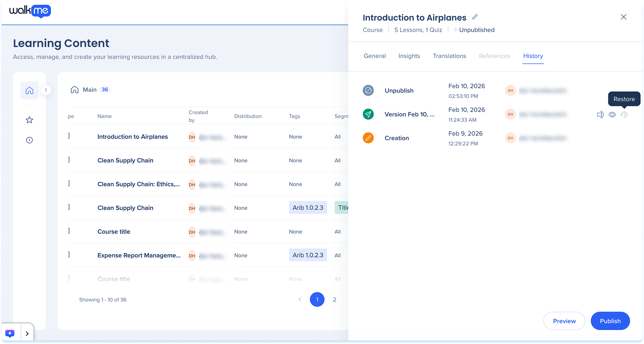Click the eye icon on the version row
This screenshot has width=644, height=344.
pos(612,115)
